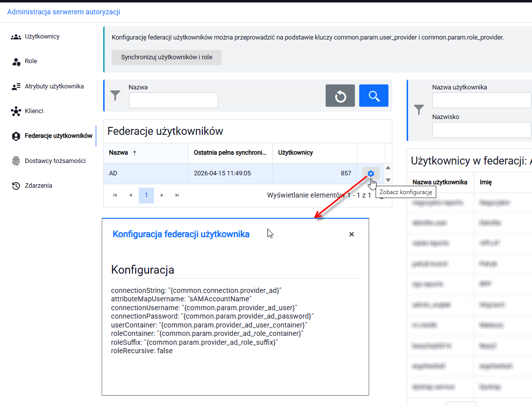Click the Dostawcy tożsamości fingerprint icon
Image resolution: width=532 pixels, height=406 pixels.
point(16,161)
